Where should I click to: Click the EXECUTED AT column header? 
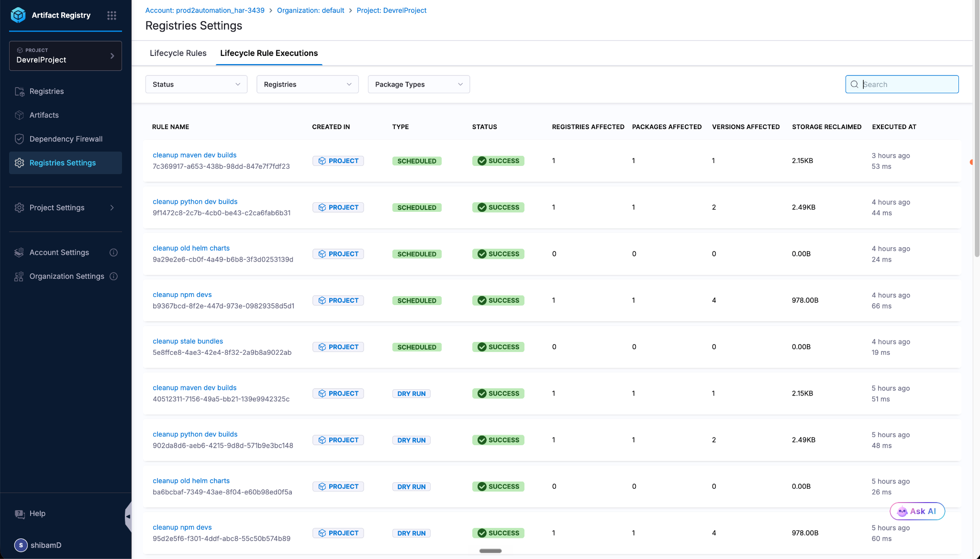(x=894, y=127)
